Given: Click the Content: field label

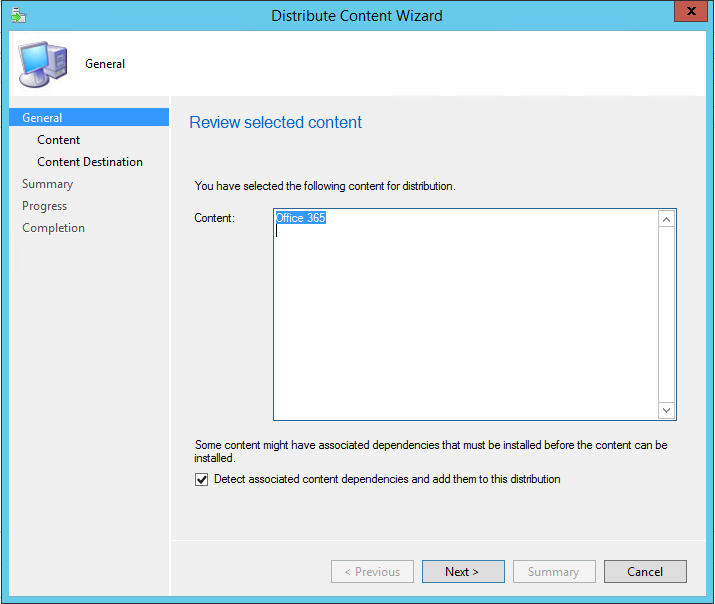Looking at the screenshot, I should [x=214, y=218].
